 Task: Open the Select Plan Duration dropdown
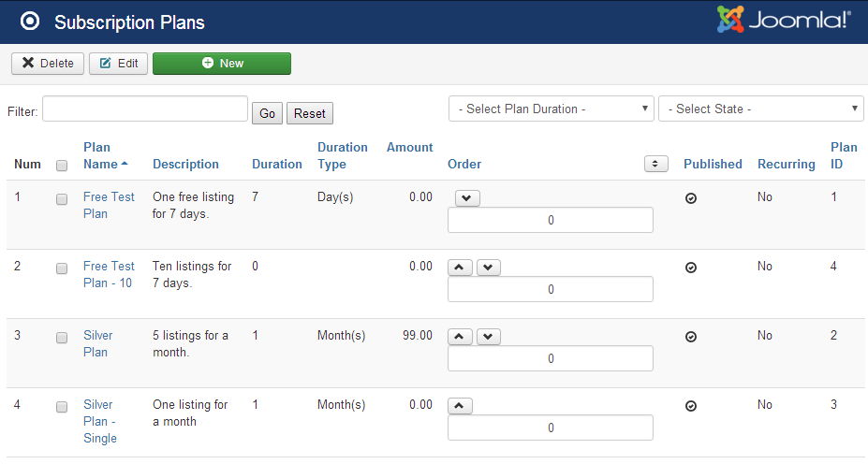(x=551, y=109)
